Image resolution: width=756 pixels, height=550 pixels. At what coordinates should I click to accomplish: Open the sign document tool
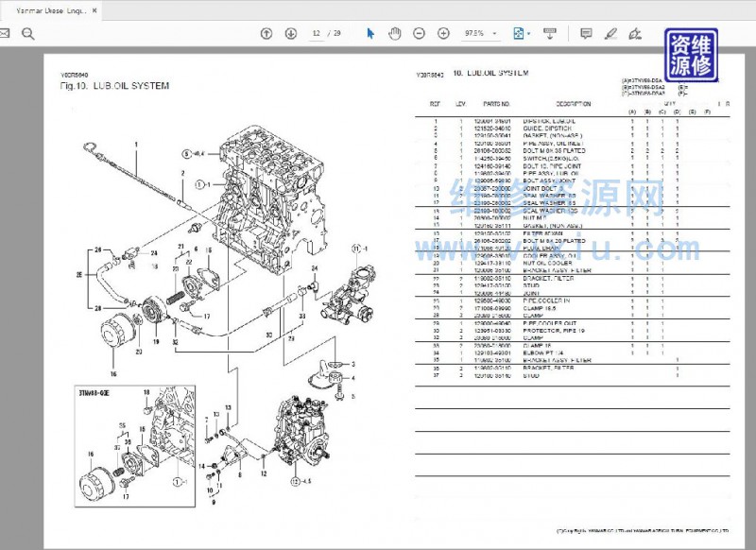tap(635, 33)
